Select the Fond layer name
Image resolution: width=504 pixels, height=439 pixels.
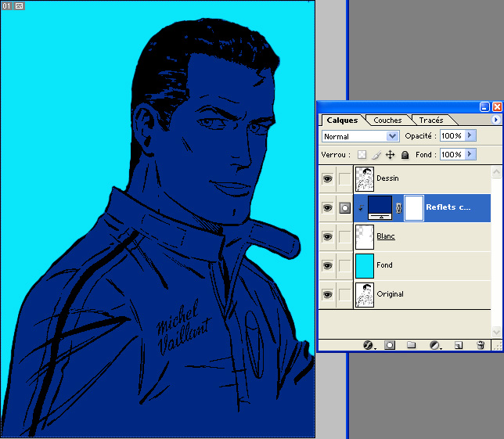pyautogui.click(x=384, y=265)
